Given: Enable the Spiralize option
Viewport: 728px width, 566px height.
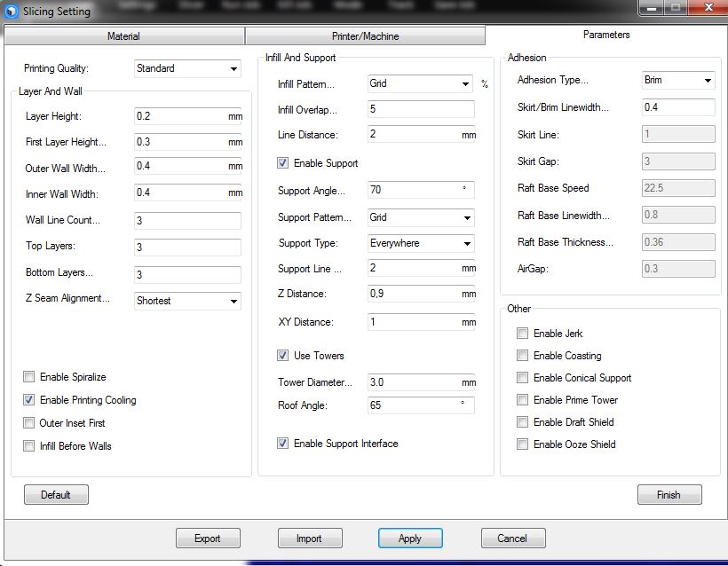Looking at the screenshot, I should tap(28, 376).
